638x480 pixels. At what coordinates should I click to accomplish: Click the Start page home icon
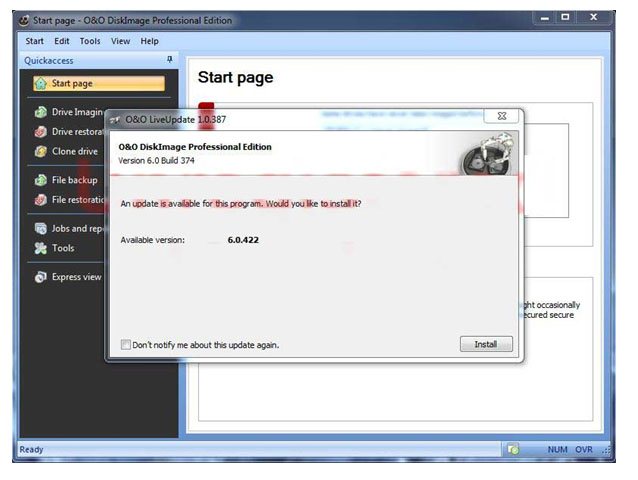[41, 83]
